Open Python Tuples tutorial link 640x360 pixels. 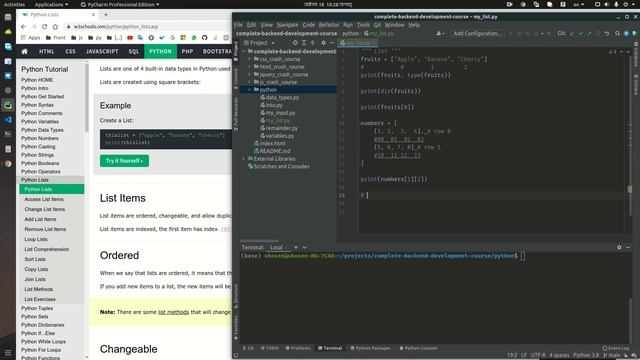point(37,309)
